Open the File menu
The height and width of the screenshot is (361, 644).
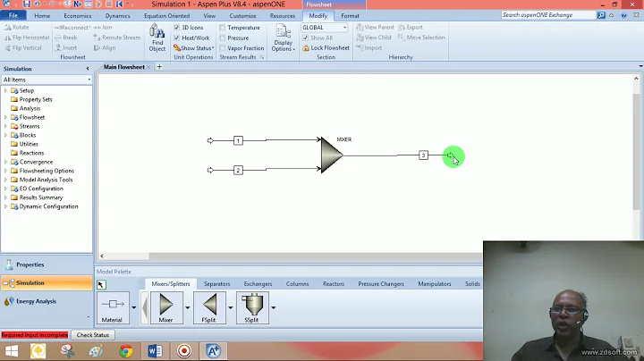tap(13, 15)
